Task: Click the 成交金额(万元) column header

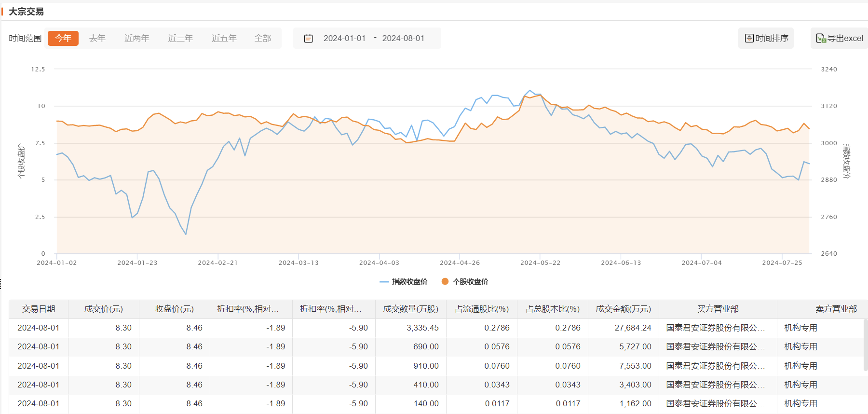Action: point(623,309)
